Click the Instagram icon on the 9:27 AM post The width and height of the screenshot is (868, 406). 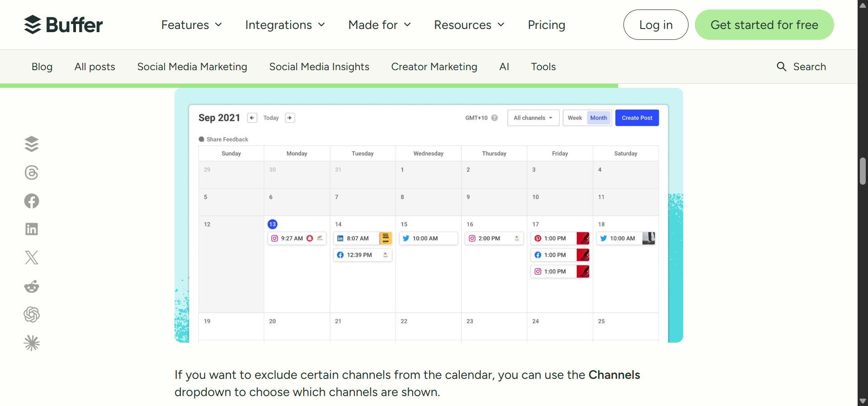274,239
